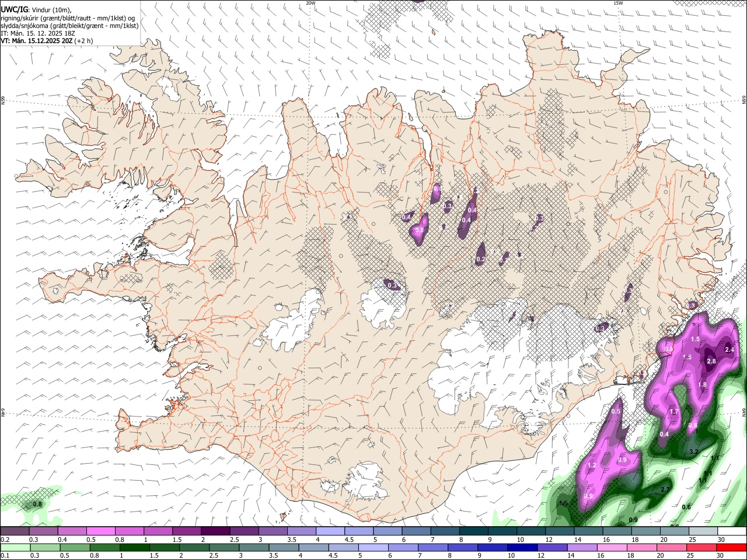The width and height of the screenshot is (747, 560).
Task: Click the bright pink swatch after 0.5 in upper legend
Action: pos(100,531)
